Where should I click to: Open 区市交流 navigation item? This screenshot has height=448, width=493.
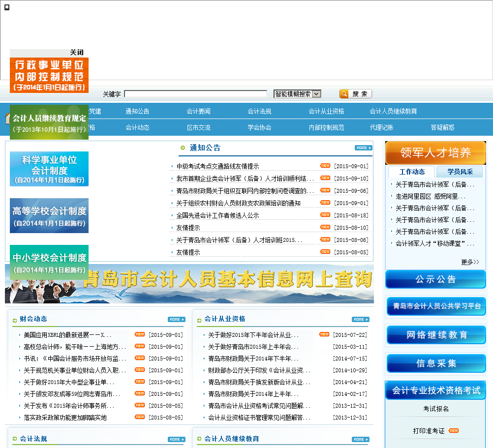(198, 127)
